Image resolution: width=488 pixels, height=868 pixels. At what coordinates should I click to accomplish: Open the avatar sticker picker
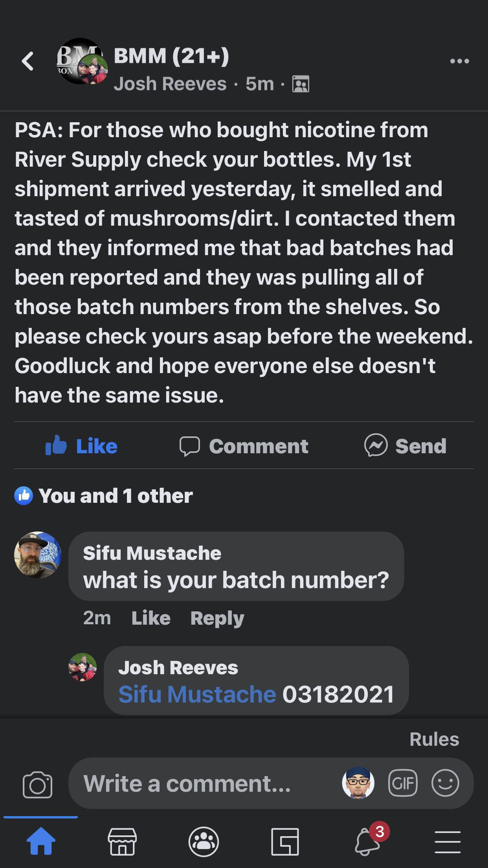358,783
